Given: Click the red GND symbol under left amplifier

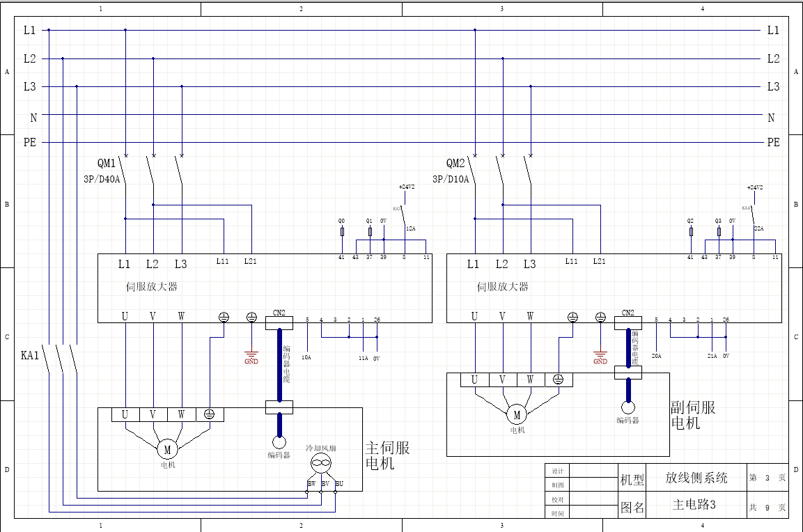Looking at the screenshot, I should click(251, 356).
